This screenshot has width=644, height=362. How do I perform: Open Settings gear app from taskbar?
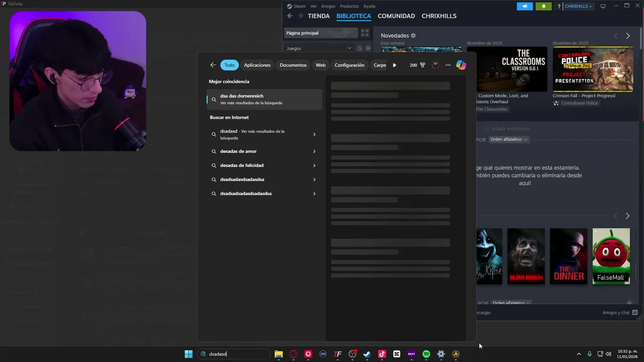pyautogui.click(x=441, y=354)
